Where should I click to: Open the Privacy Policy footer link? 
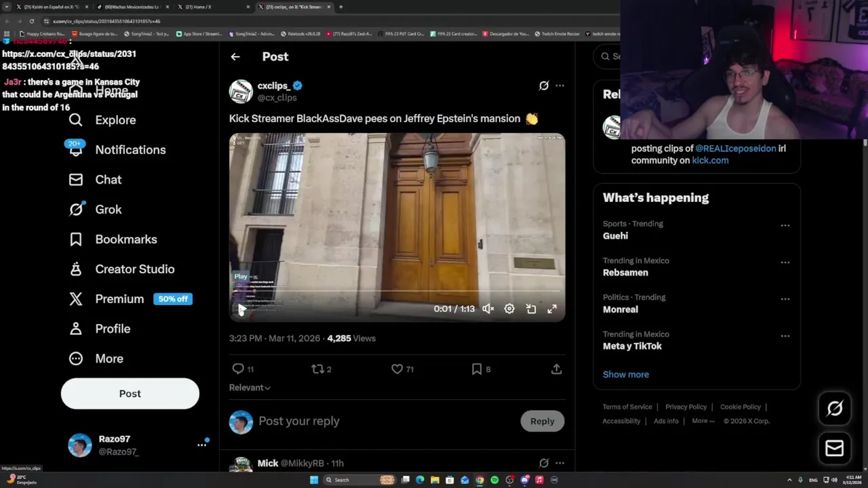tap(686, 407)
